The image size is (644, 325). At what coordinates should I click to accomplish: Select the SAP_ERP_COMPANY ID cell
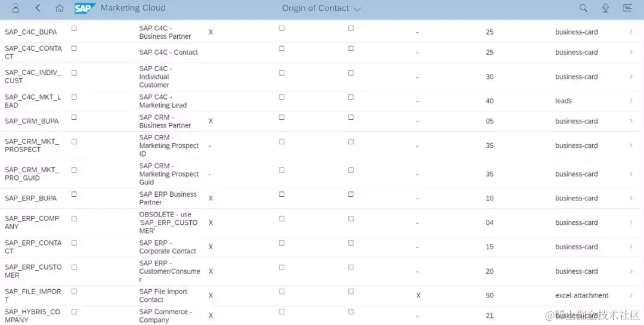tap(32, 222)
